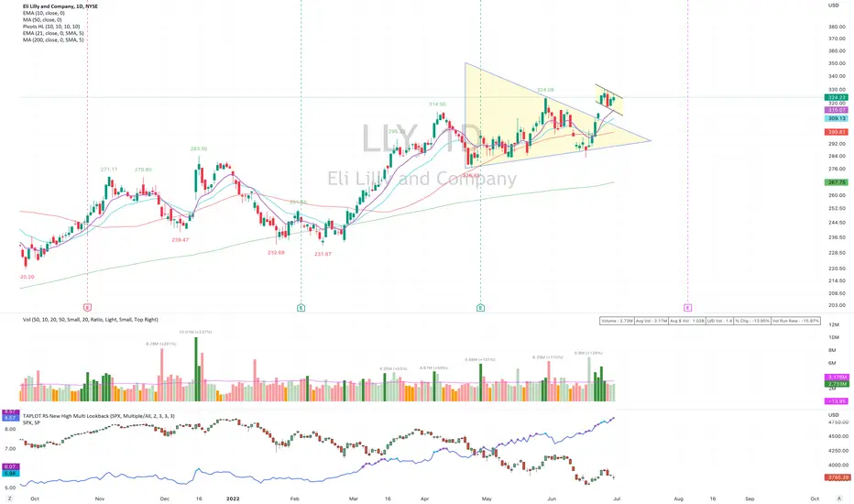Click the Avg $ Vol : 1.03B stats cell
854x504 pixels.
[687, 321]
